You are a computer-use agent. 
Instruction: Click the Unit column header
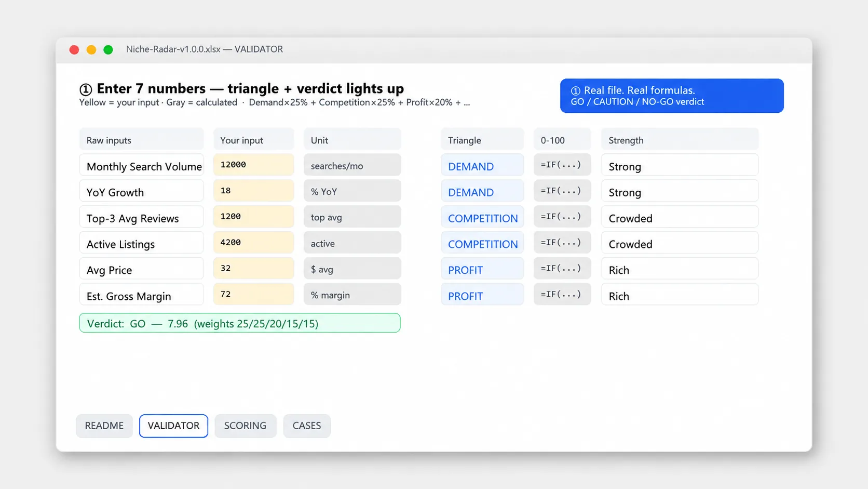[352, 140]
